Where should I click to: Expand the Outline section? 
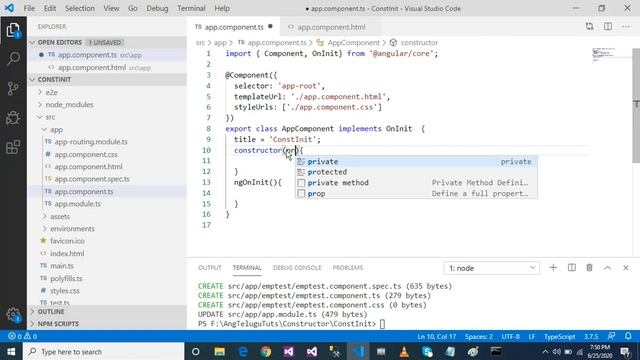(107, 312)
